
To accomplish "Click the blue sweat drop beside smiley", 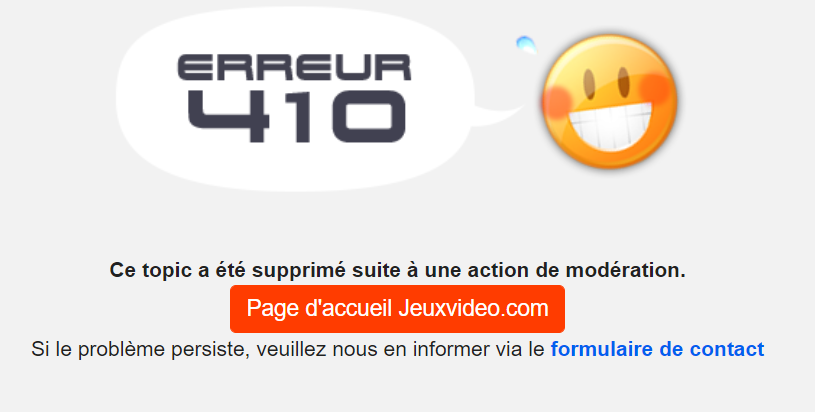I will pos(526,45).
